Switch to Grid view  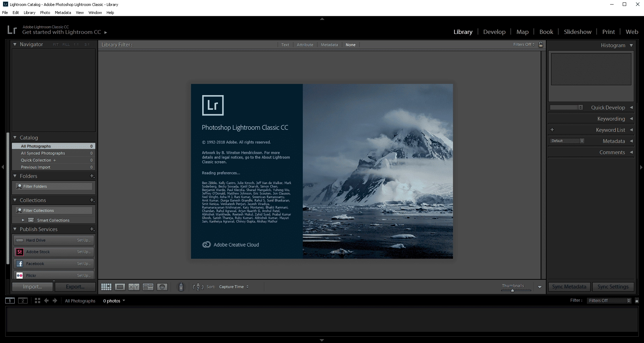pos(106,287)
